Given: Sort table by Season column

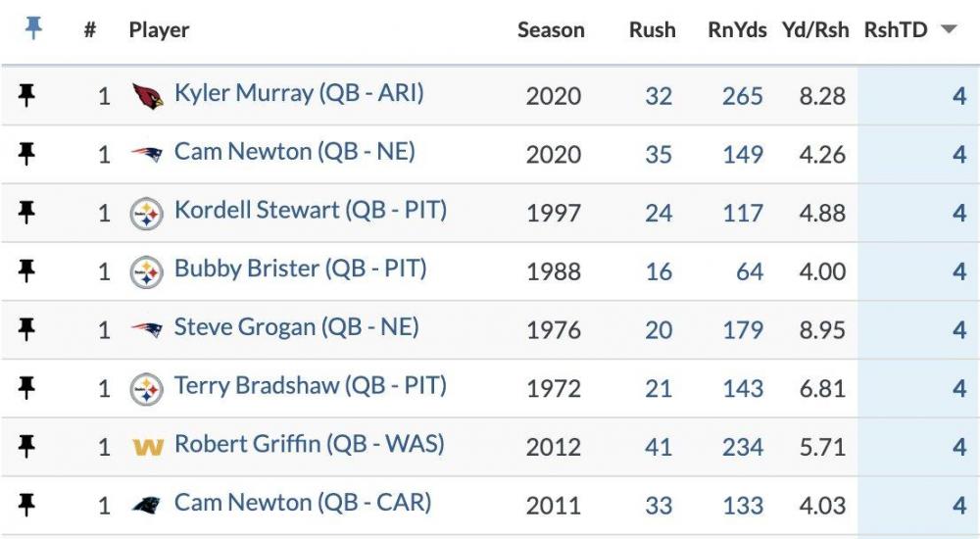Looking at the screenshot, I should 551,30.
